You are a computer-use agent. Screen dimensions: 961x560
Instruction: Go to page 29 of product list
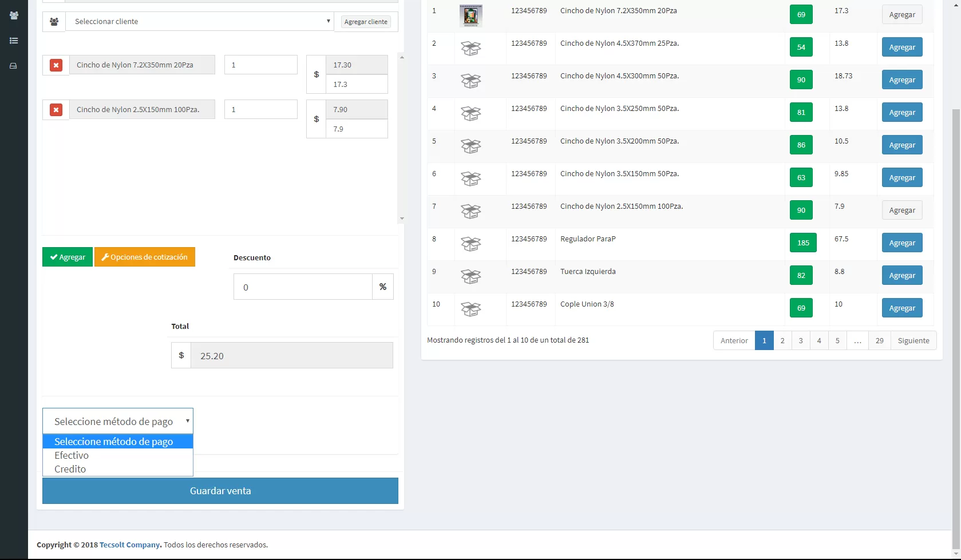(879, 340)
